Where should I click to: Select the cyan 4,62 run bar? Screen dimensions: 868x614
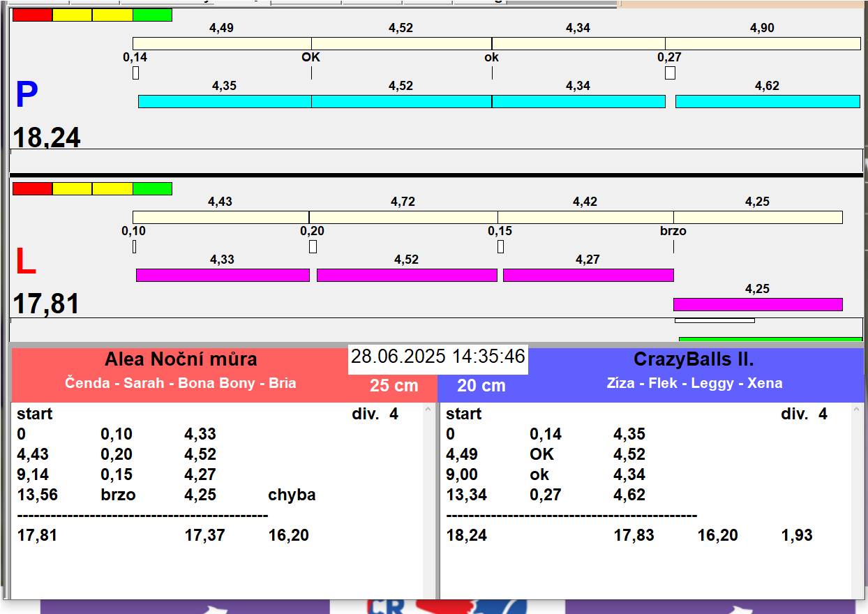tap(768, 101)
